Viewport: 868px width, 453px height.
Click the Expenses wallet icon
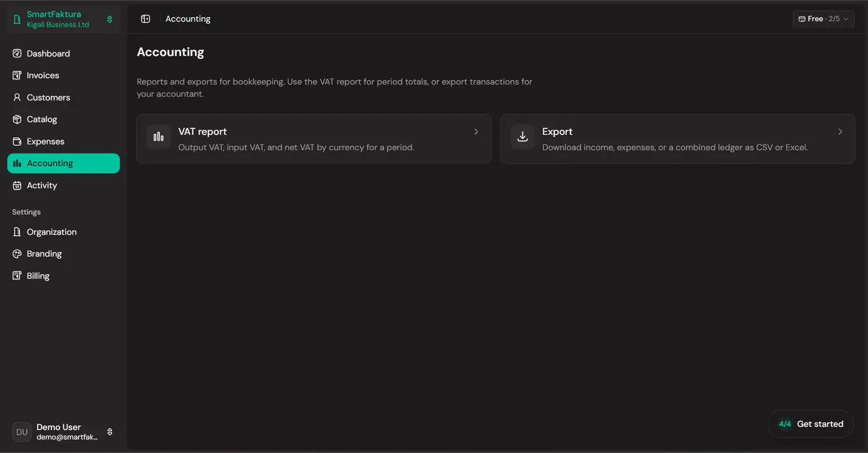(17, 141)
